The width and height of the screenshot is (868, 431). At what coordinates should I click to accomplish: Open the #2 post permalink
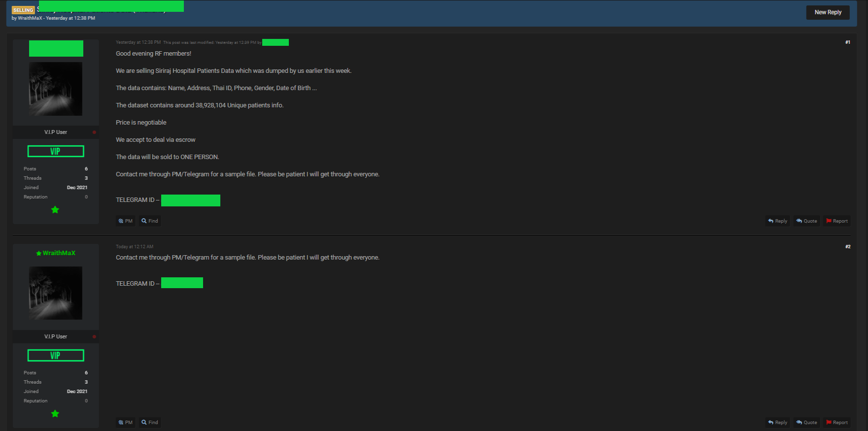[847, 247]
